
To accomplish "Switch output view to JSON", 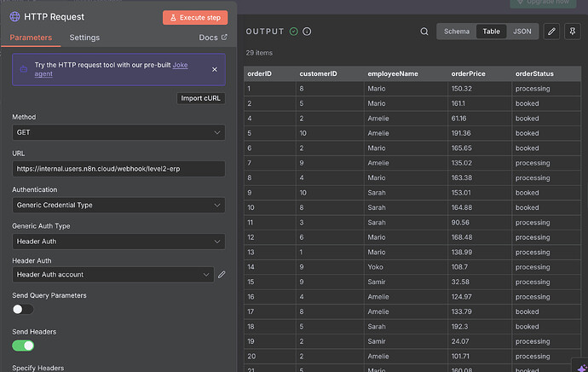I will point(522,32).
